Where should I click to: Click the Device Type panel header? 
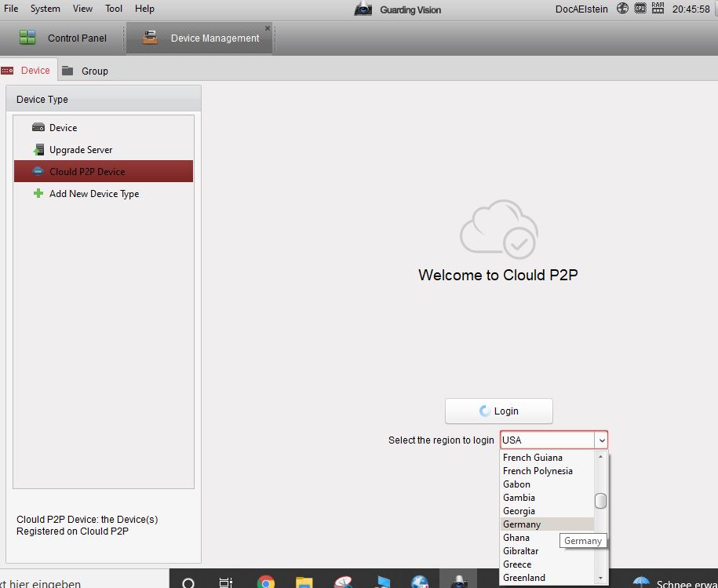point(104,99)
